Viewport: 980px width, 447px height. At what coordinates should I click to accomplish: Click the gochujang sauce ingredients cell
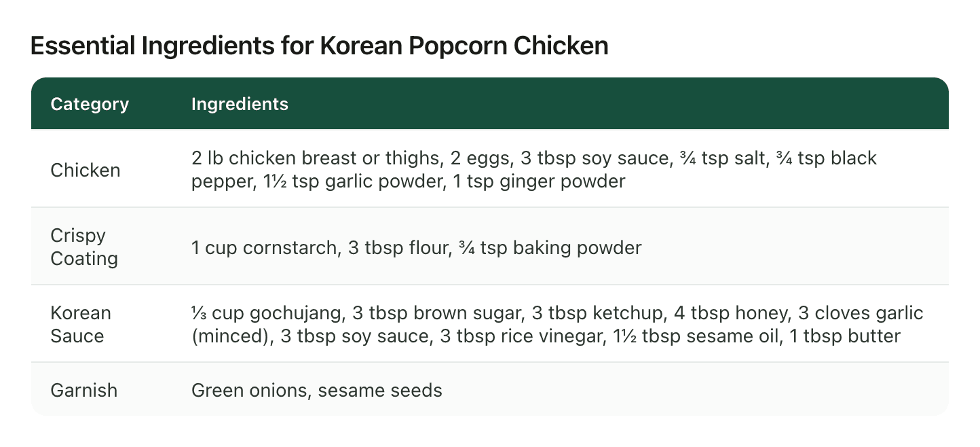tap(557, 324)
